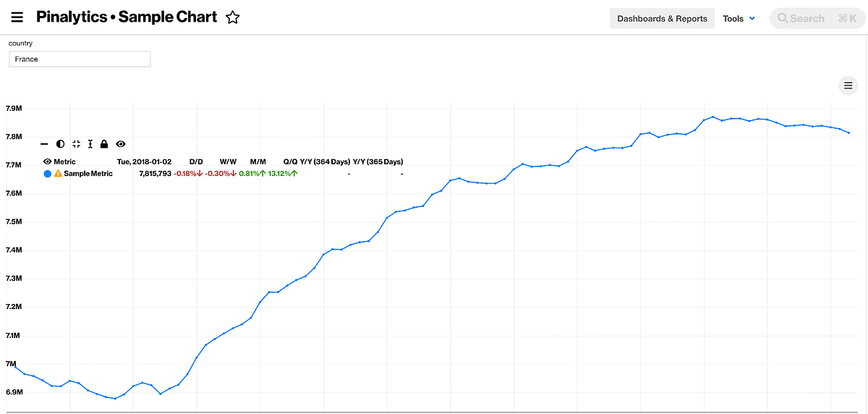The width and height of the screenshot is (868, 414).
Task: Click the D/D column header
Action: tap(196, 161)
